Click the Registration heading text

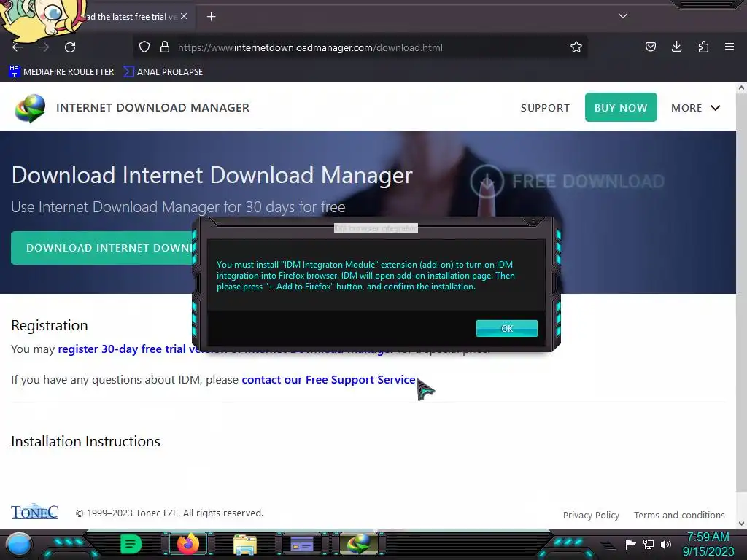pyautogui.click(x=50, y=325)
